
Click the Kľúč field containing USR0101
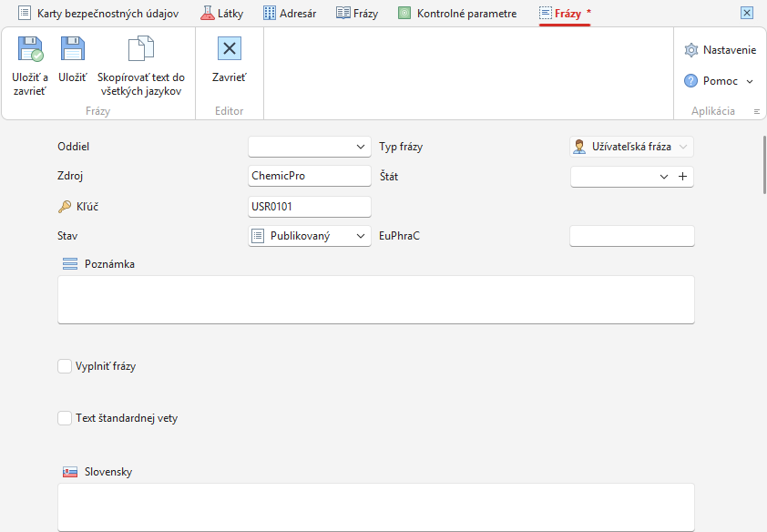coord(310,207)
